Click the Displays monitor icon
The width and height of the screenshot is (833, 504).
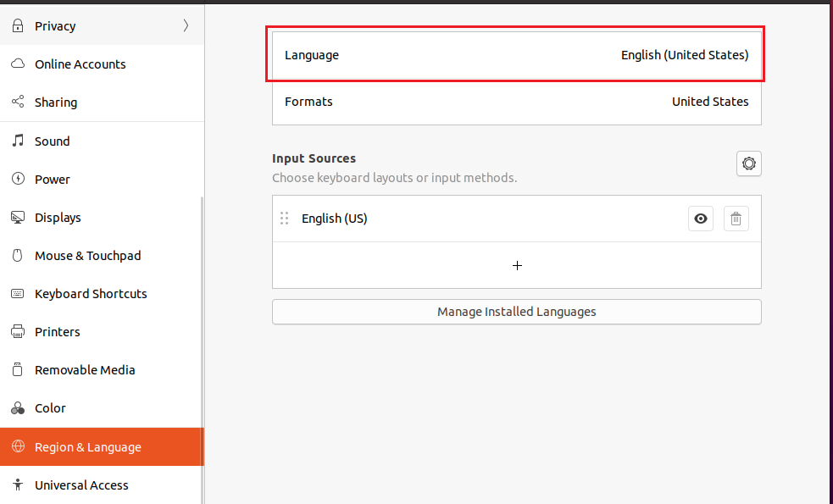pyautogui.click(x=17, y=218)
